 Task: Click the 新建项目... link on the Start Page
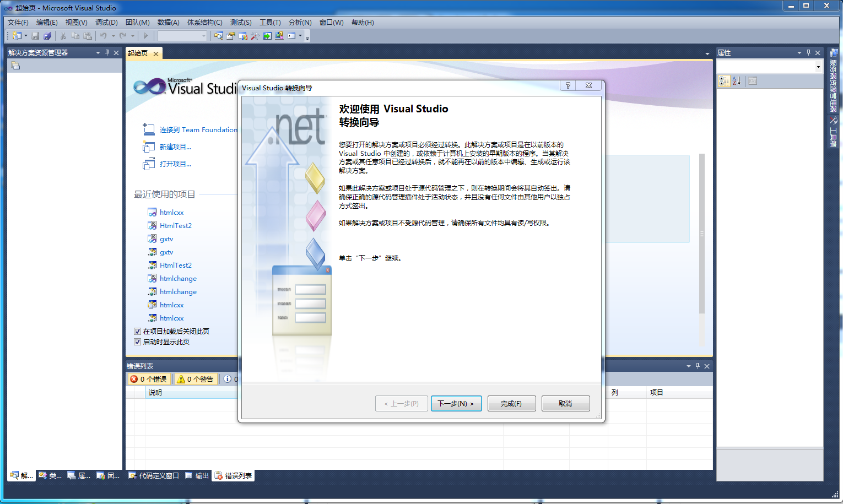(175, 147)
